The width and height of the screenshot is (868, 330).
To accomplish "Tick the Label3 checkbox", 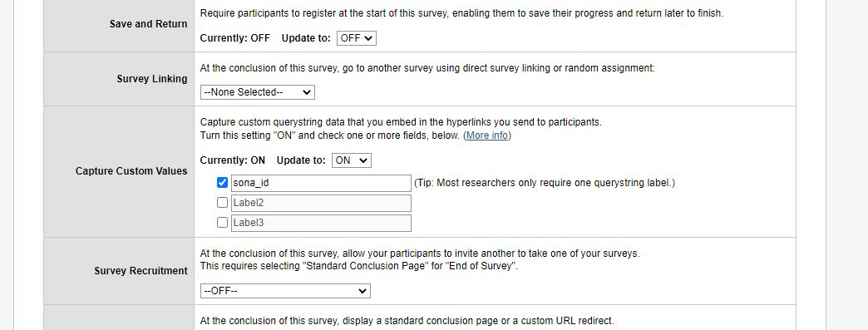I will (223, 223).
